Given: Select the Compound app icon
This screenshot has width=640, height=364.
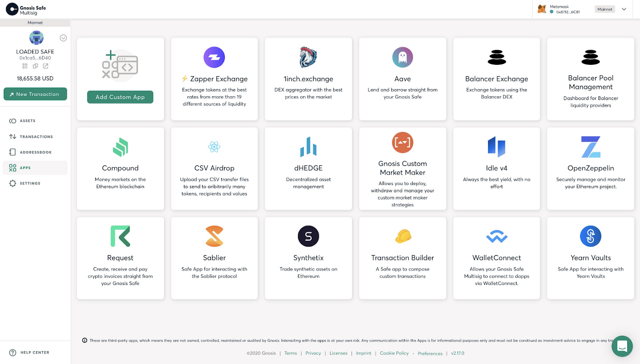Looking at the screenshot, I should 120,147.
